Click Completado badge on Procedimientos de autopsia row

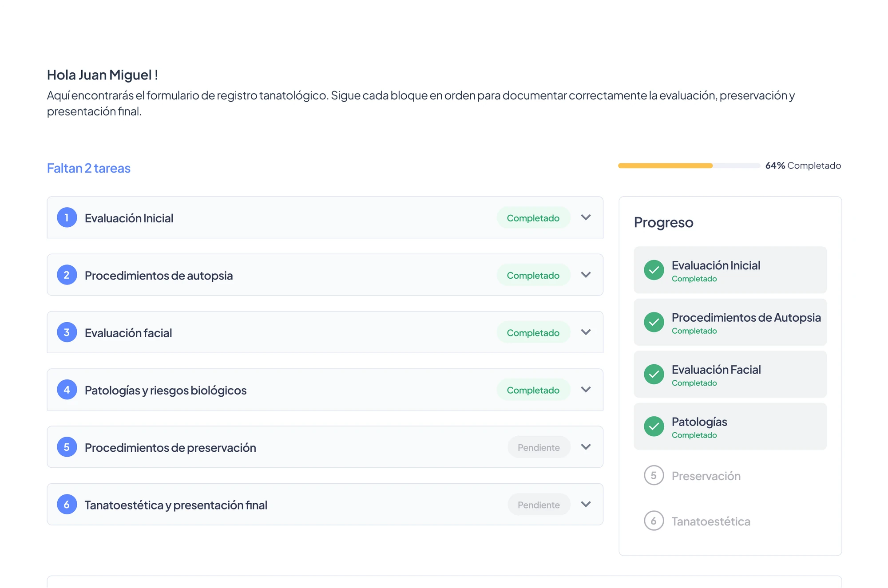pos(533,275)
